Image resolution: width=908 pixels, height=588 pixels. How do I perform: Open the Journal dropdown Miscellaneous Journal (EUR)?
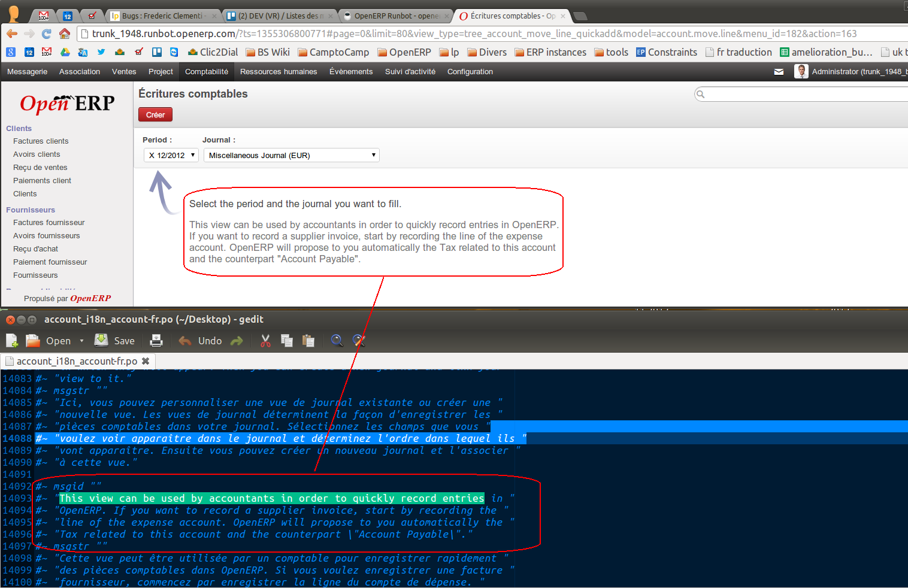pyautogui.click(x=292, y=155)
